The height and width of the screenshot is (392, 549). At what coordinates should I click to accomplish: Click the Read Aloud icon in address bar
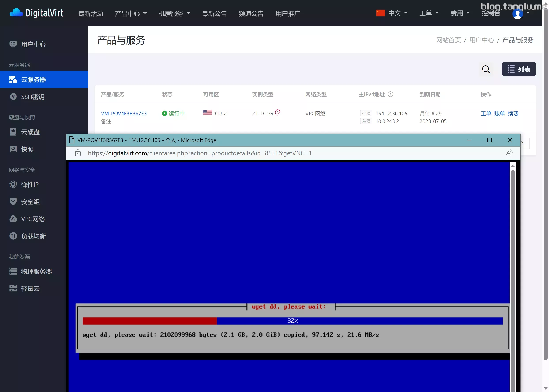tap(509, 153)
